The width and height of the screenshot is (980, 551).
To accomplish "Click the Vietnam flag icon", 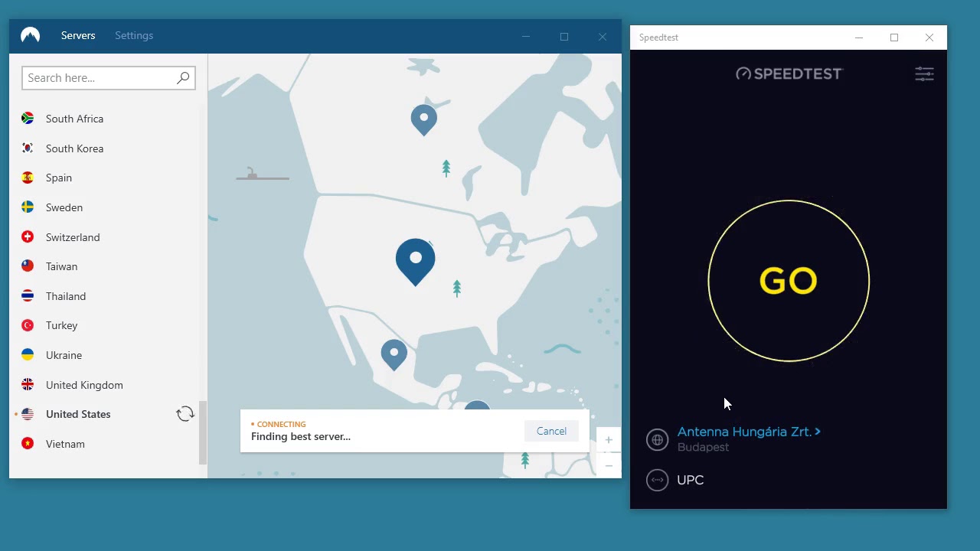I will tap(28, 444).
